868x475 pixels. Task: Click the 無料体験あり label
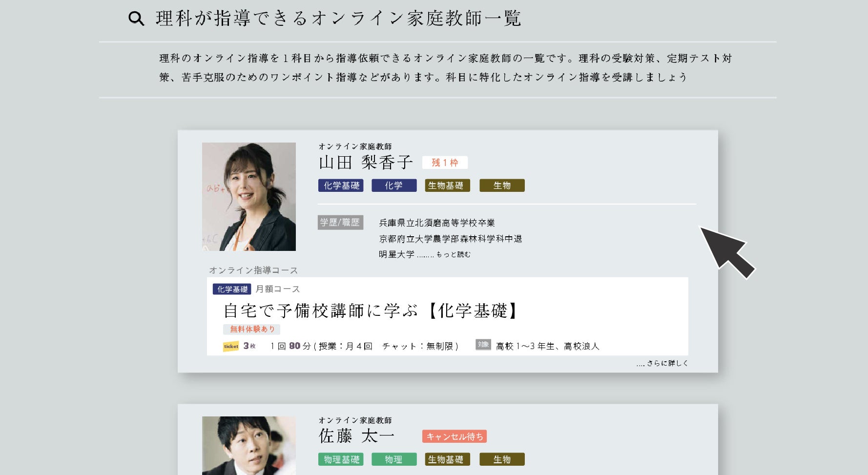(252, 329)
